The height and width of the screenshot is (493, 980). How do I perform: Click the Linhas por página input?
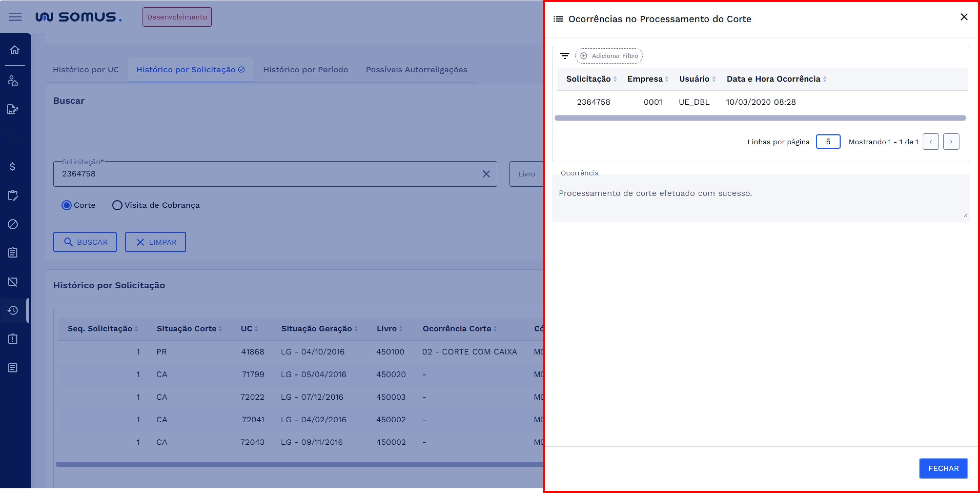[828, 142]
